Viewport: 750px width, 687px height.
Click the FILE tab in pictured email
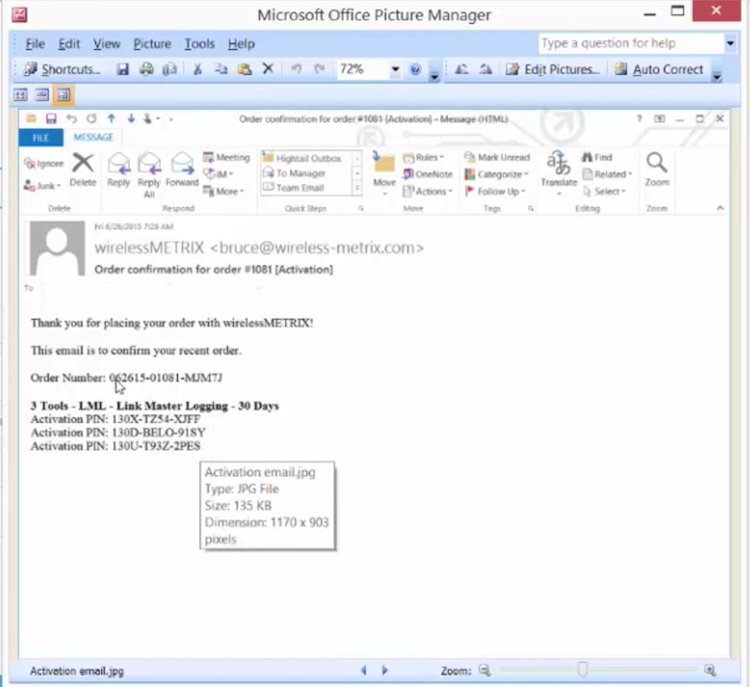tap(41, 138)
